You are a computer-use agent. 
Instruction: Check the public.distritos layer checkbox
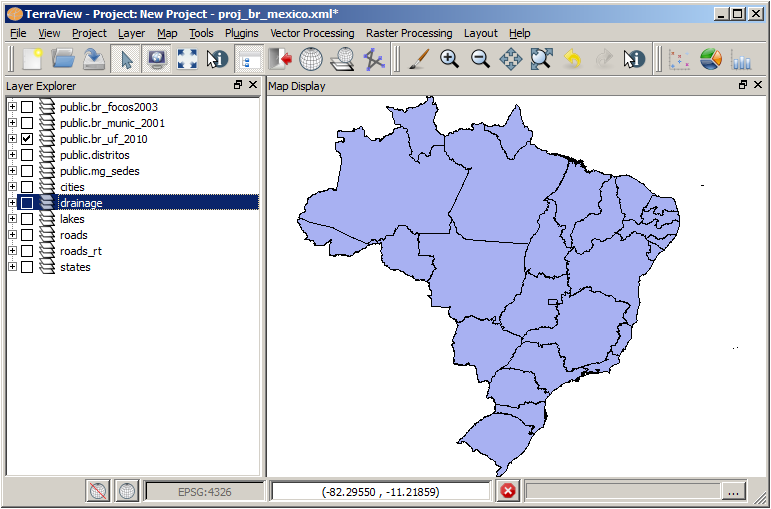tap(27, 155)
